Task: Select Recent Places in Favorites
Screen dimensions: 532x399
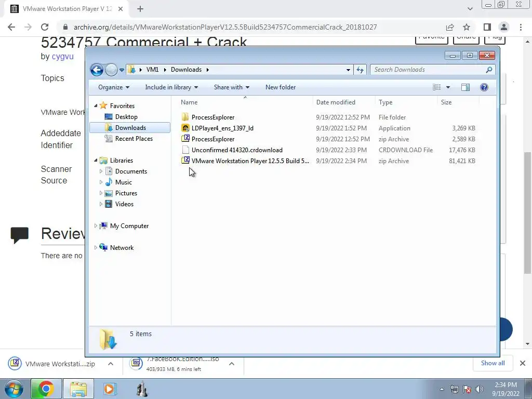Action: click(x=134, y=138)
